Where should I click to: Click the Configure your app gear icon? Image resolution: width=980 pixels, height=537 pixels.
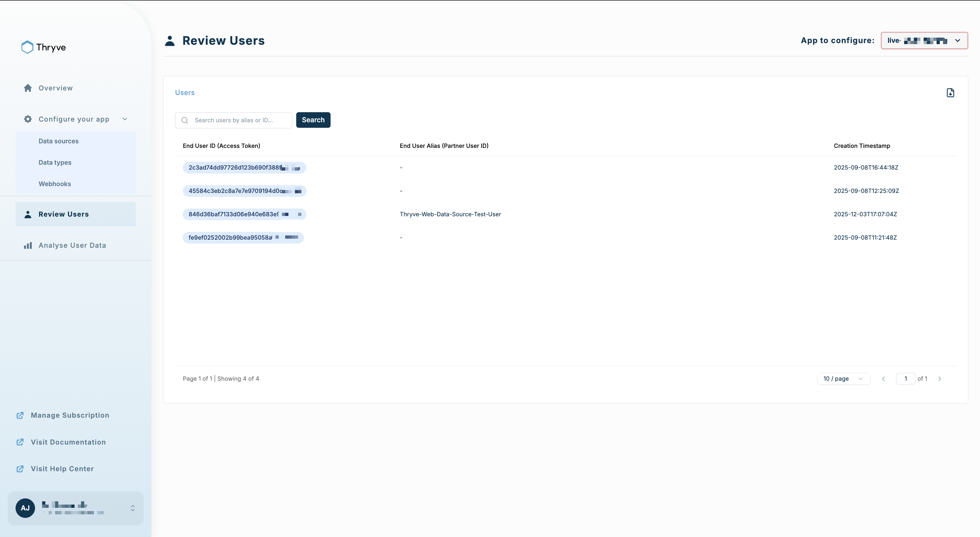click(x=28, y=119)
